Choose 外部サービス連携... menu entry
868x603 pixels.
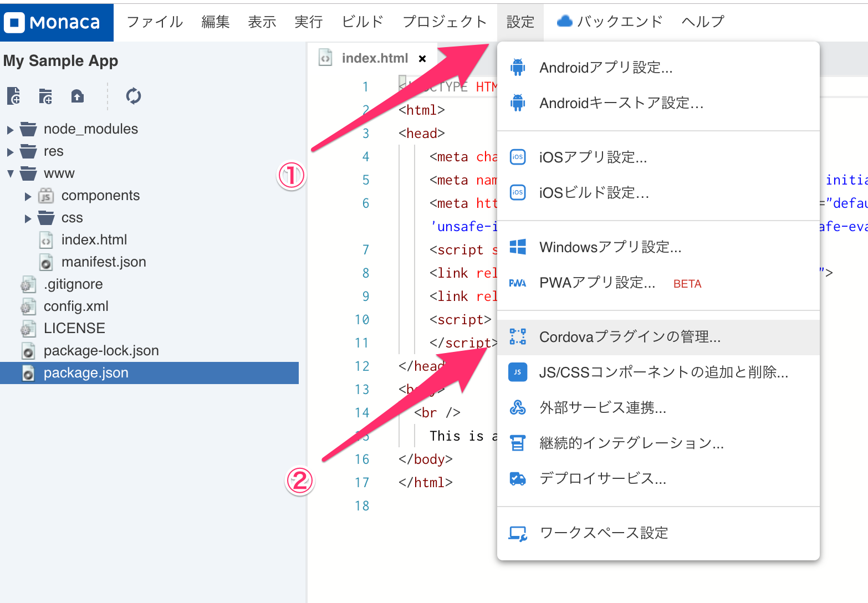(658, 408)
